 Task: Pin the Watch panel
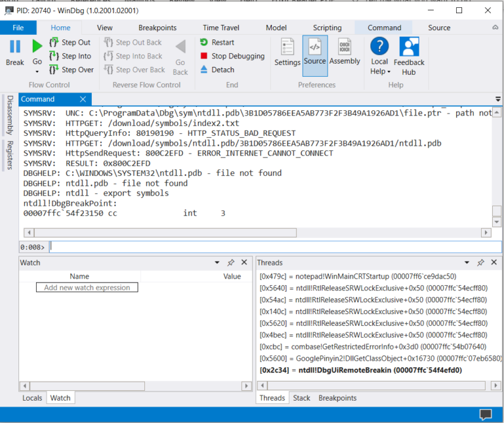[x=231, y=263]
